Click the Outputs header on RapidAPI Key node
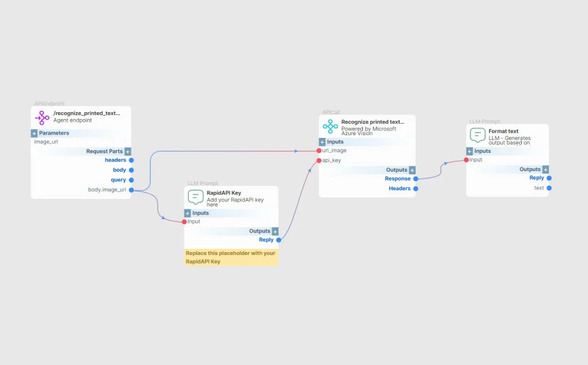The width and height of the screenshot is (588, 365). tap(231, 231)
